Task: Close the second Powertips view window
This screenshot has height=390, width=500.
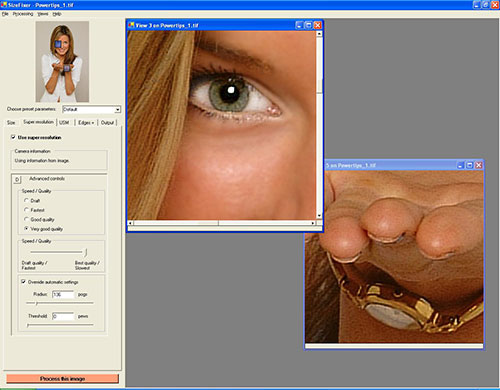Action: (x=479, y=165)
